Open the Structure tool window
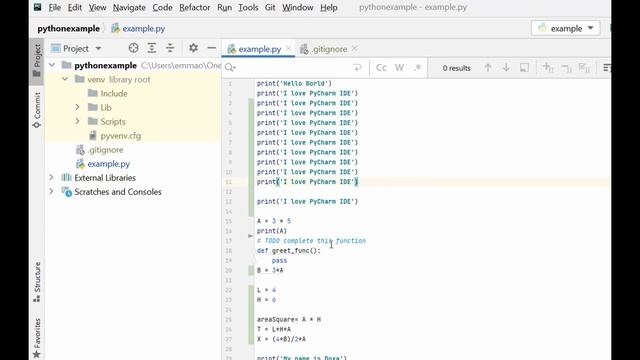640x360 pixels. (x=37, y=282)
